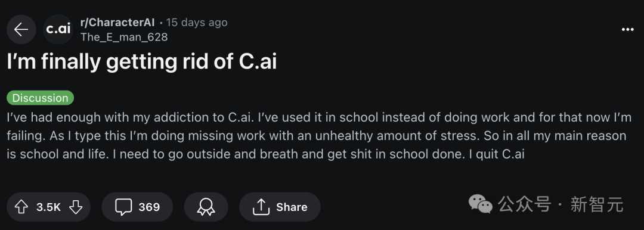Click the comment speech bubble icon
Viewport: 644px width, 230px height.
click(123, 207)
